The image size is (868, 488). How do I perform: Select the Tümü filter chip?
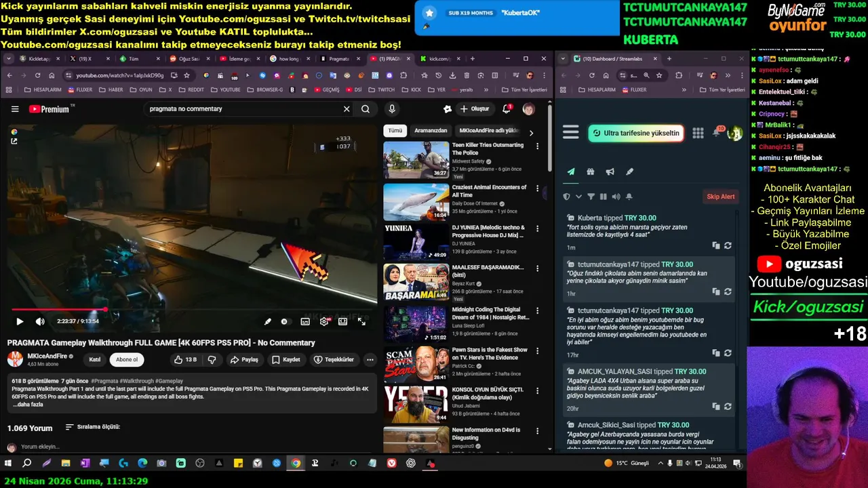395,130
